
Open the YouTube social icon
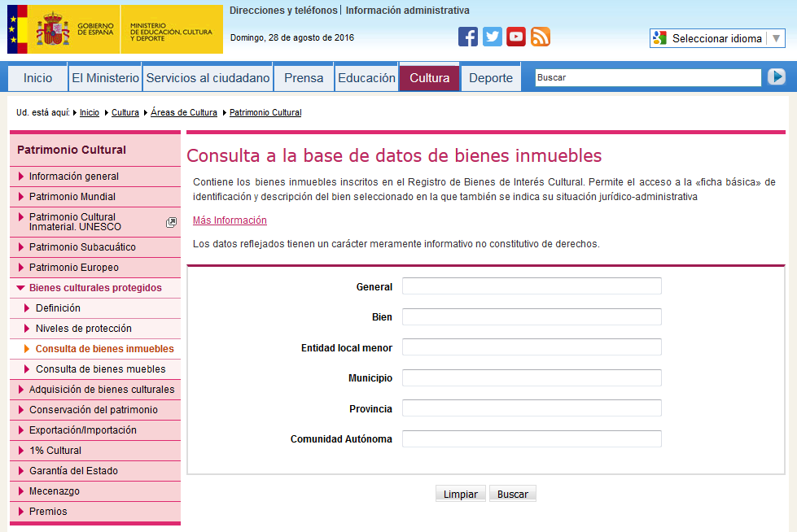tap(516, 37)
